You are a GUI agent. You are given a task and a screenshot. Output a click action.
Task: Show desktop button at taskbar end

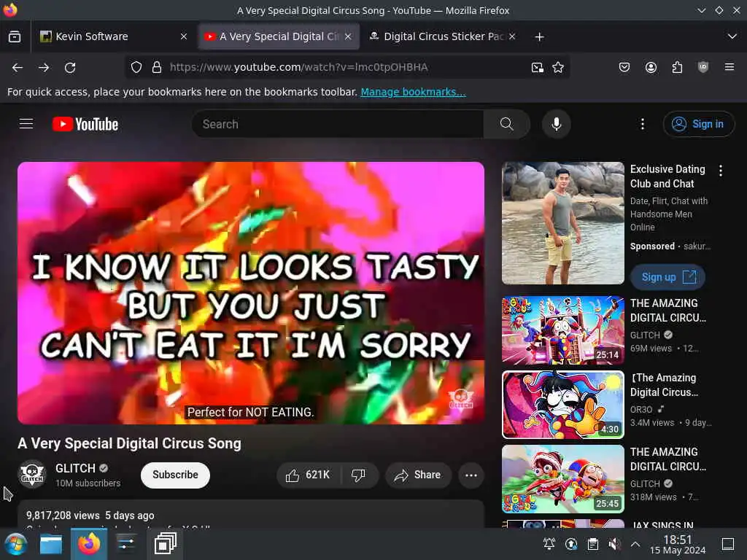point(728,544)
